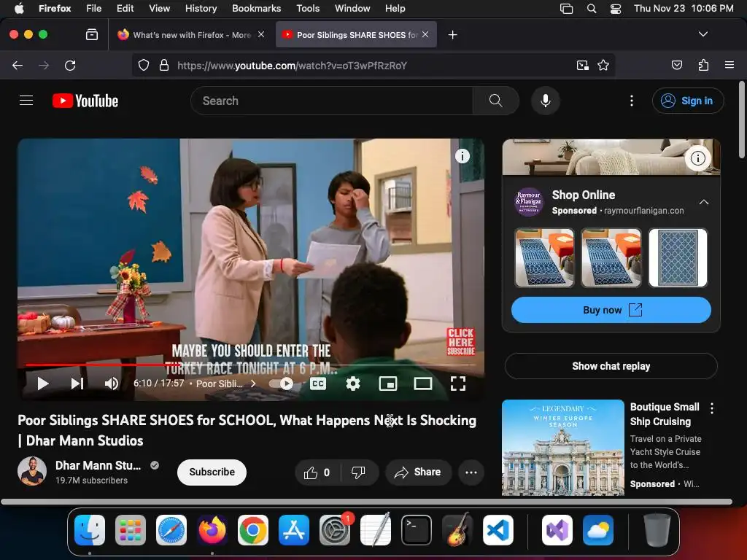Open picture-in-picture icon in address bar
This screenshot has height=560, width=747.
coord(583,65)
